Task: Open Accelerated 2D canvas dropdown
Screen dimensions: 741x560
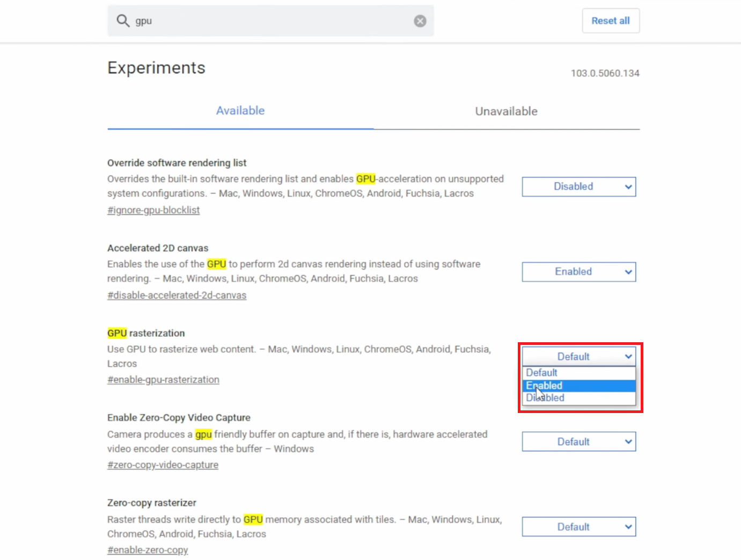Action: coord(578,272)
